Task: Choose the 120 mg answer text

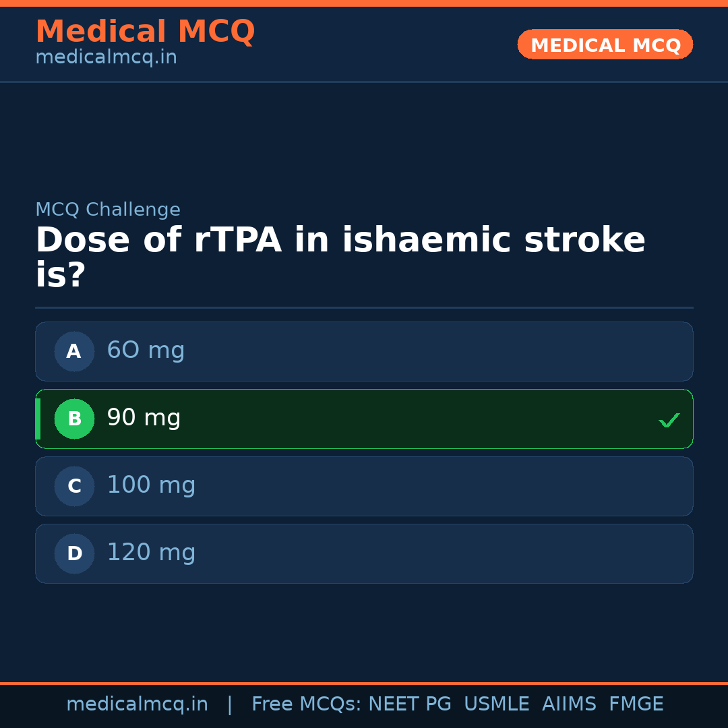Action: 151,553
